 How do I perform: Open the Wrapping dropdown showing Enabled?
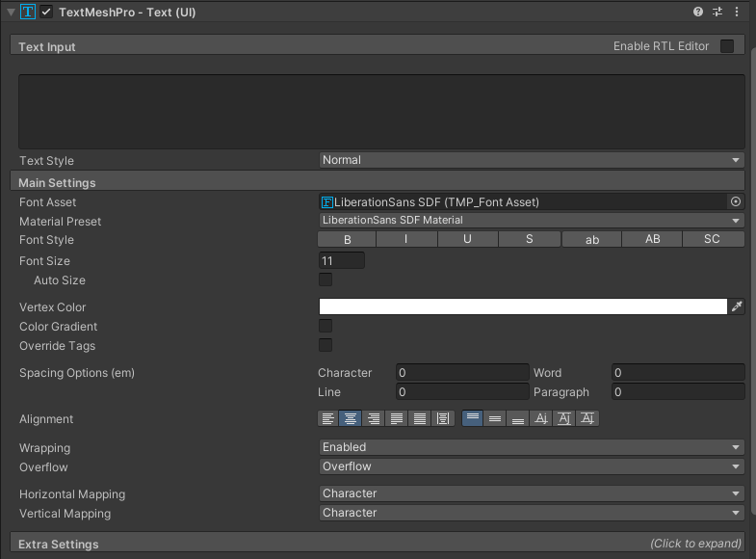coord(532,447)
